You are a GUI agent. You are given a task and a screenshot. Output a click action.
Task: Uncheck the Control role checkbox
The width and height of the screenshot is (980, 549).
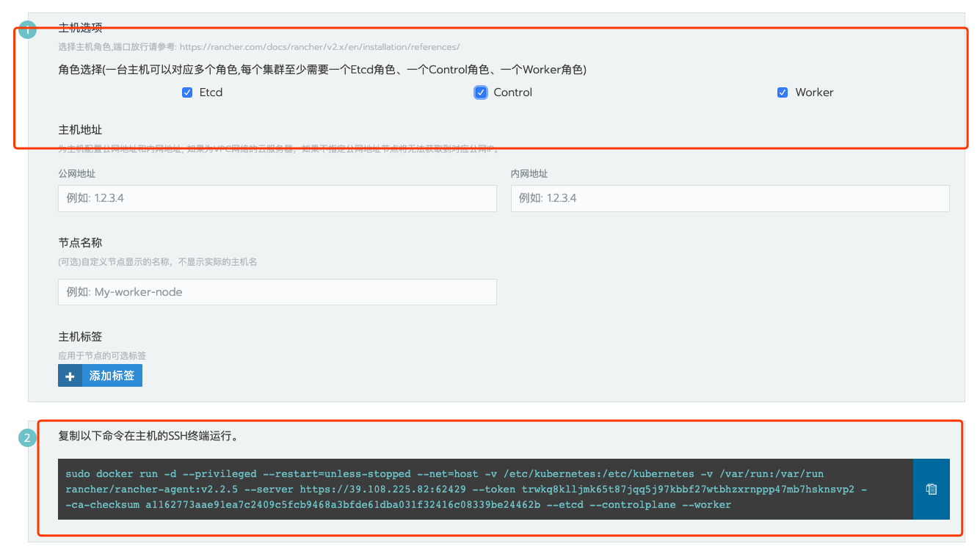click(481, 92)
